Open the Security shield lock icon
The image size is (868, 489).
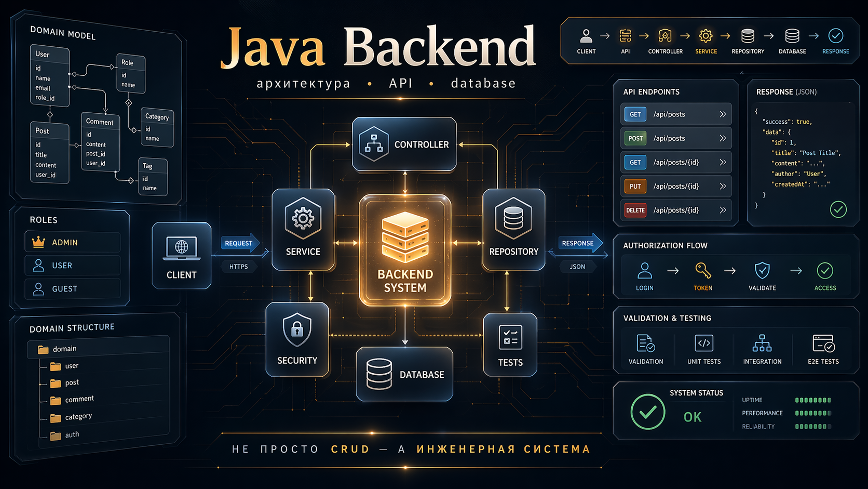[x=297, y=328]
